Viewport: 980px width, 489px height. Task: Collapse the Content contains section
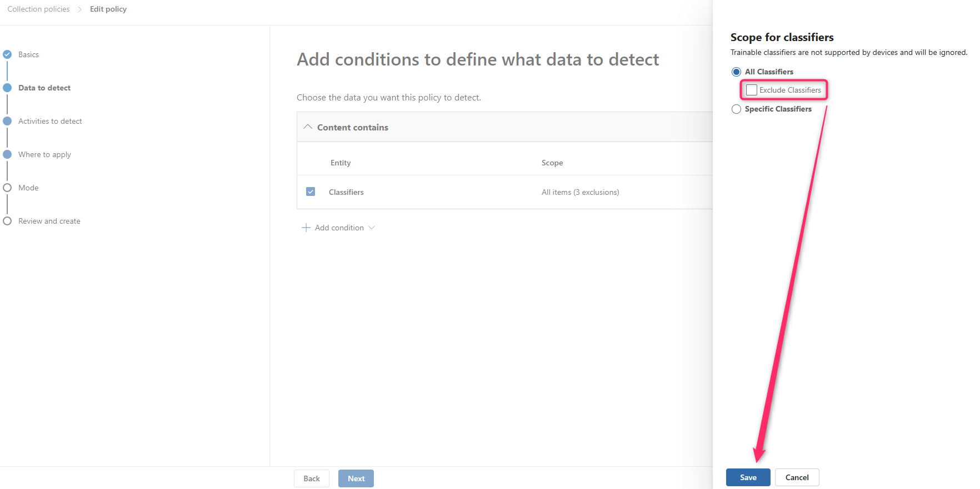[x=308, y=127]
